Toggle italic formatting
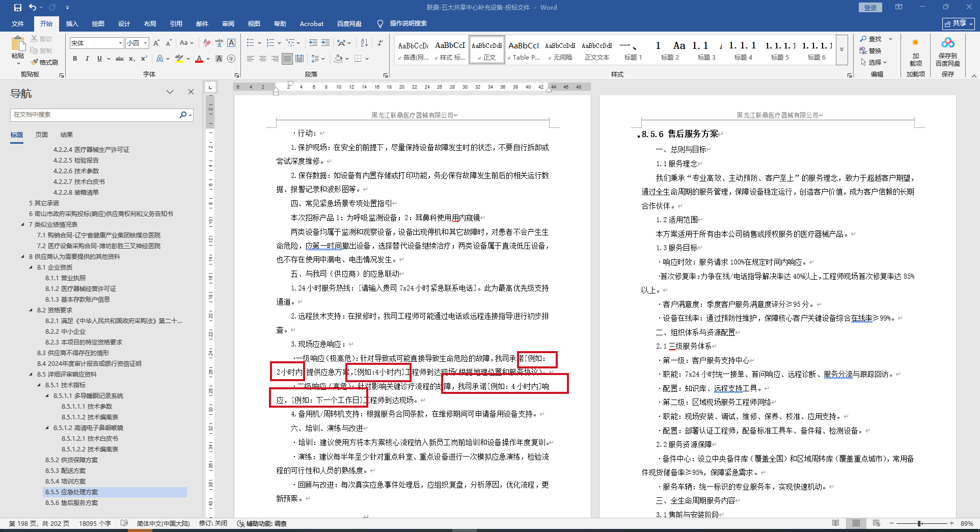Viewport: 980px width, 532px height. (x=87, y=59)
